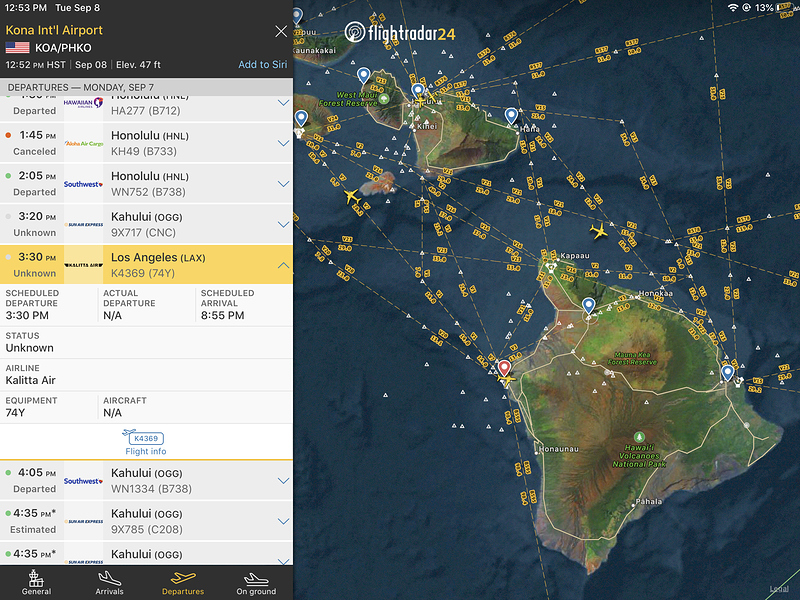Select the yellow aircraft at Kona airport
The width and height of the screenshot is (800, 600).
pos(507,380)
